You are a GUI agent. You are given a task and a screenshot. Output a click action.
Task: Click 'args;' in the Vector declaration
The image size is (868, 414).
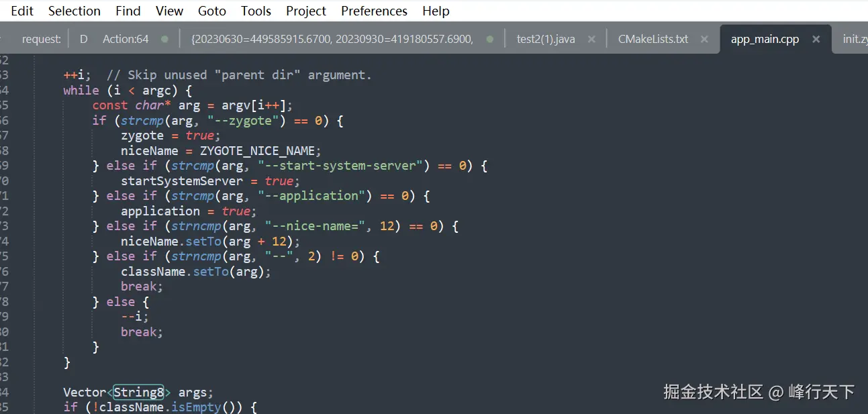[x=196, y=393]
